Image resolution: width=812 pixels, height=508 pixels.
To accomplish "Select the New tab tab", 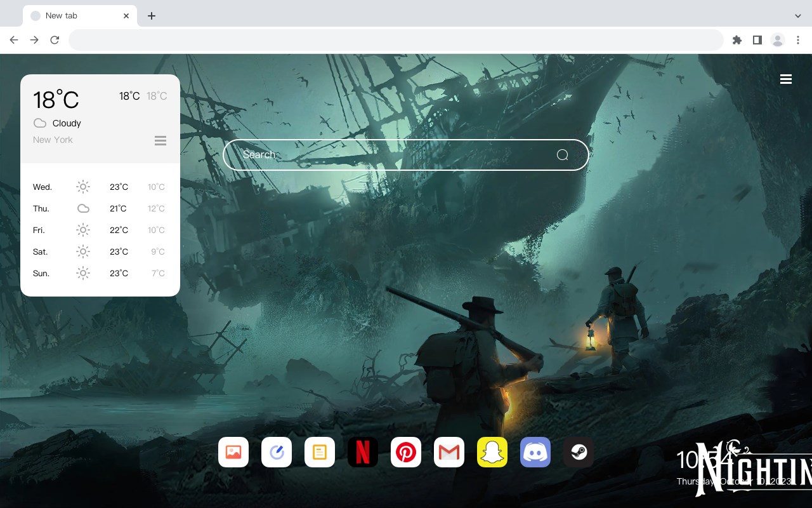I will pos(80,16).
